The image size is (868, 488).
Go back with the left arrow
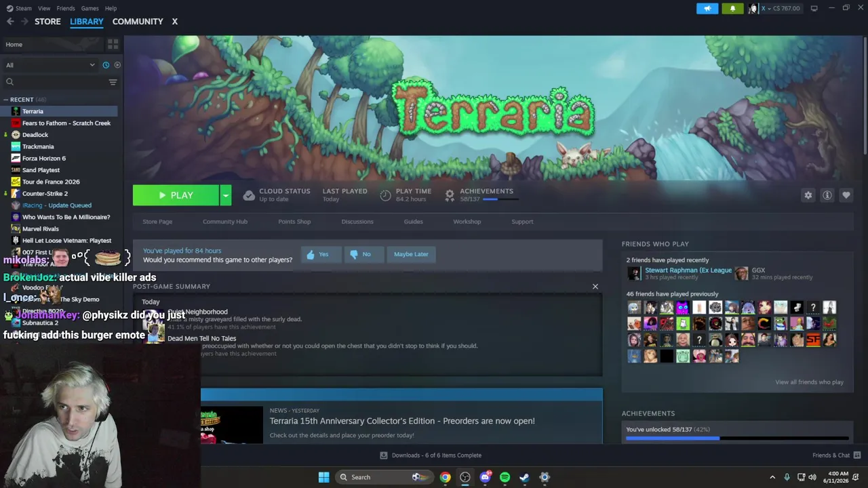click(x=10, y=22)
